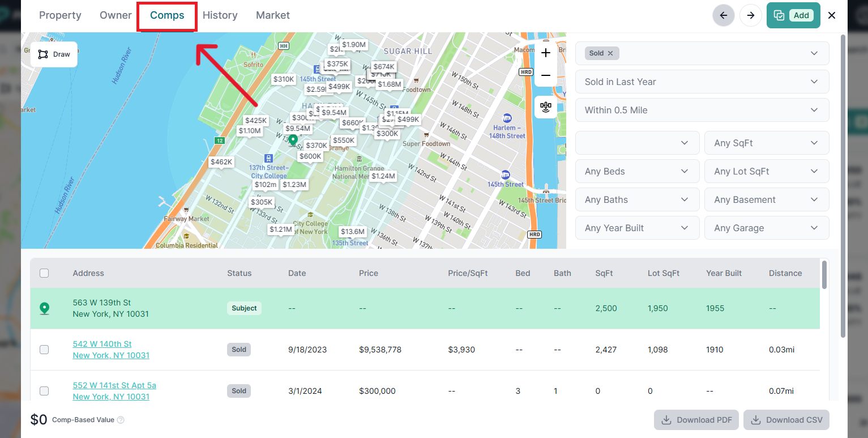868x438 pixels.
Task: Click the Download CSV button
Action: pyautogui.click(x=786, y=420)
